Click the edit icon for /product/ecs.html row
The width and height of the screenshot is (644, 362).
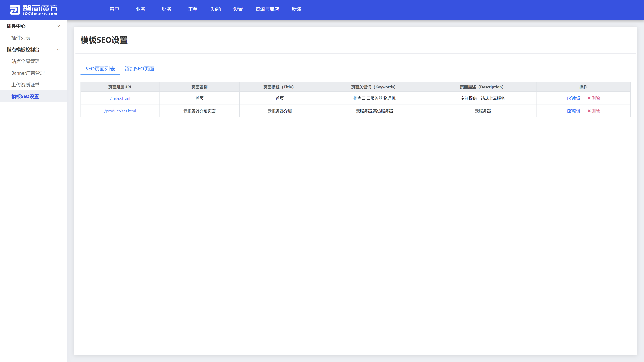coord(569,111)
